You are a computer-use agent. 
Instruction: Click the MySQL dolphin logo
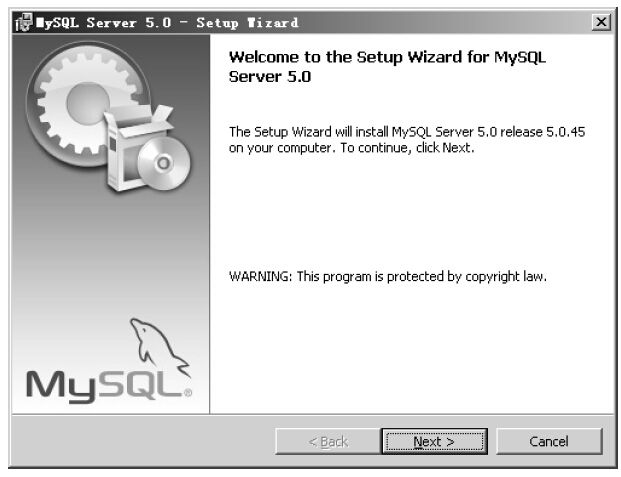pos(160,346)
